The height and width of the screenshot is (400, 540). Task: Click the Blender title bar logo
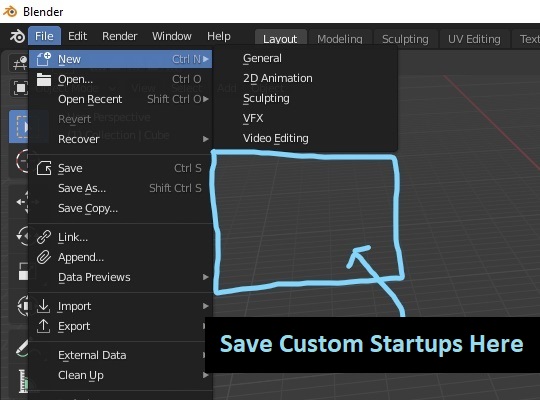click(10, 11)
